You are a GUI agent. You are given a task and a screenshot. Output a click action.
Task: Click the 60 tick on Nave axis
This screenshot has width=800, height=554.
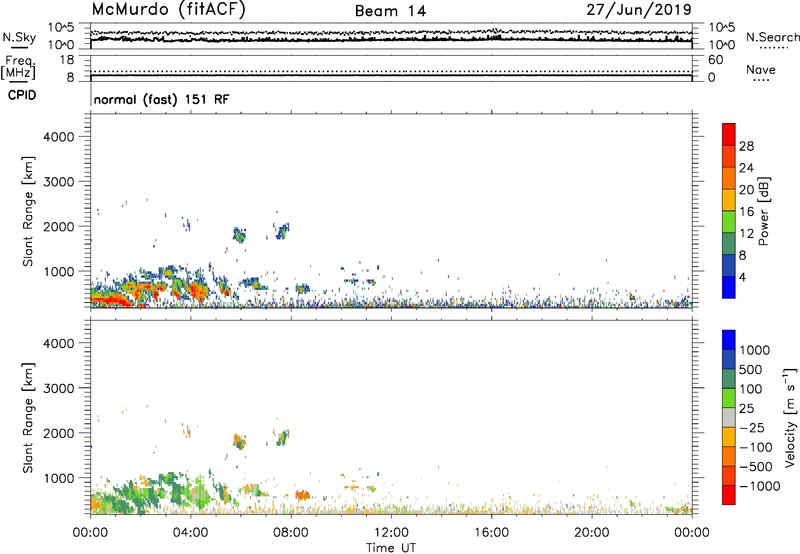click(715, 60)
